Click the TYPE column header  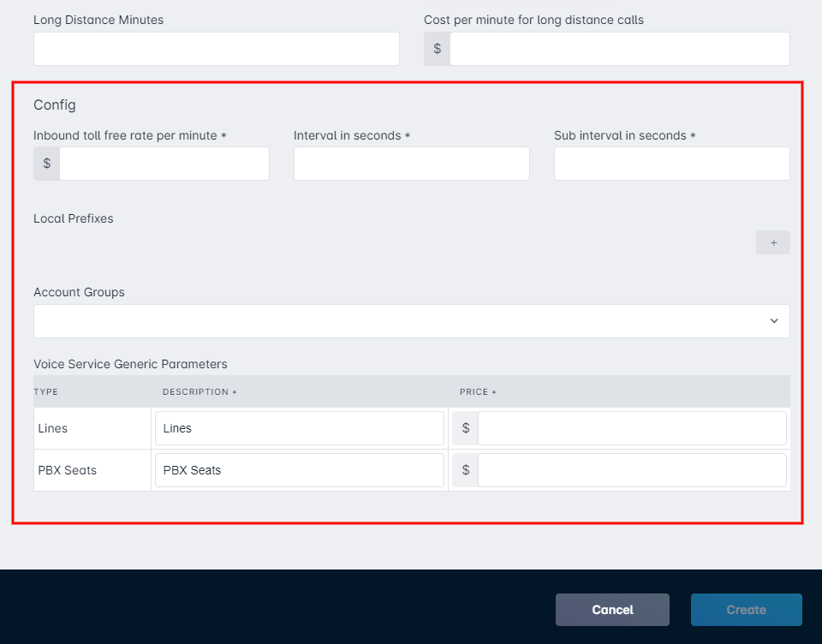[x=46, y=391]
